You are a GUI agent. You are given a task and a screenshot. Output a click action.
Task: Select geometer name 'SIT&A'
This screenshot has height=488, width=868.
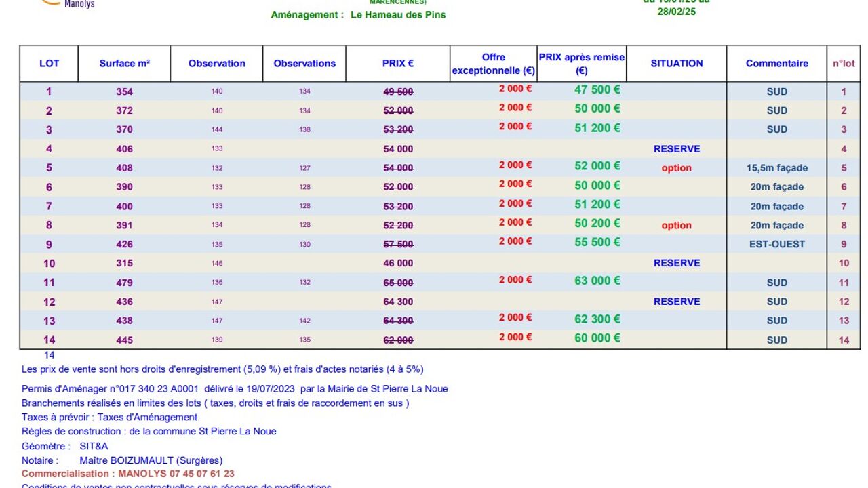94,446
